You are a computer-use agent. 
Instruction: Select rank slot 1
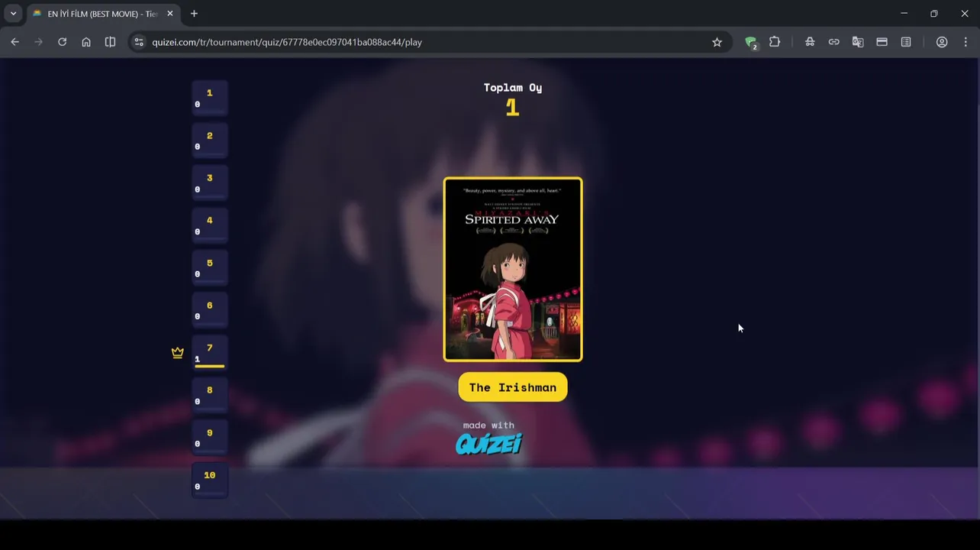pyautogui.click(x=210, y=99)
